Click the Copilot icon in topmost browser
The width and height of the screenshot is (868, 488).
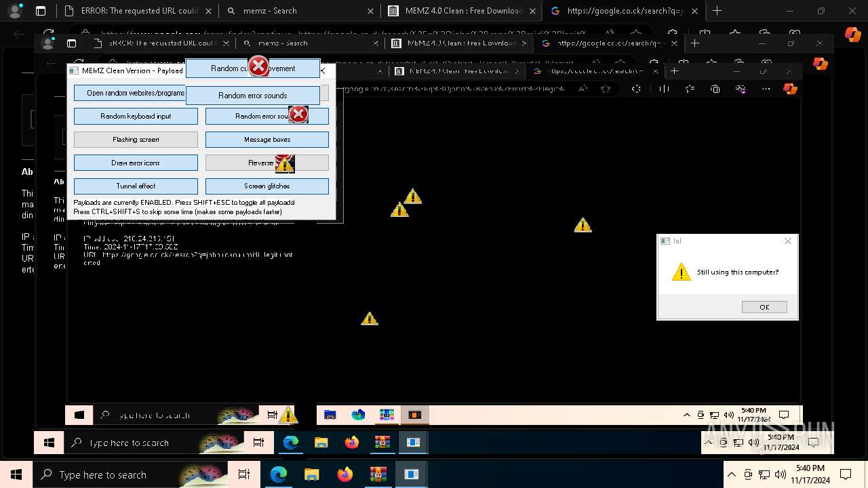click(x=852, y=34)
